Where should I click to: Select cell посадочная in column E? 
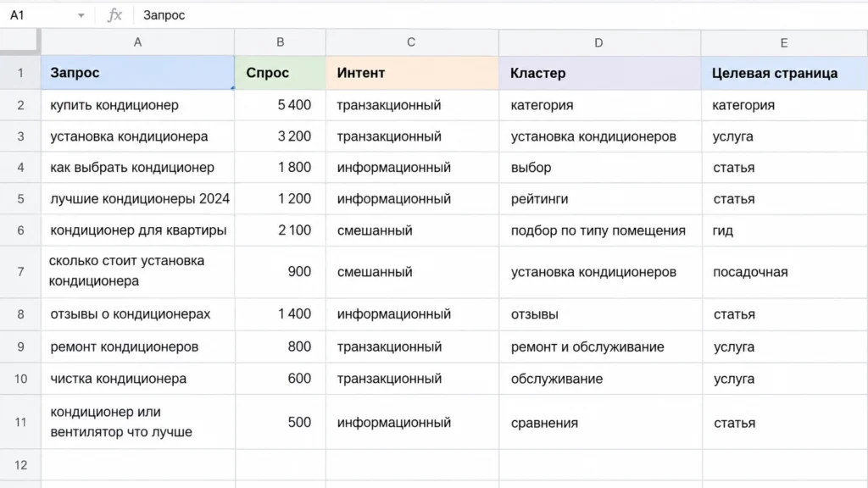pyautogui.click(x=784, y=272)
